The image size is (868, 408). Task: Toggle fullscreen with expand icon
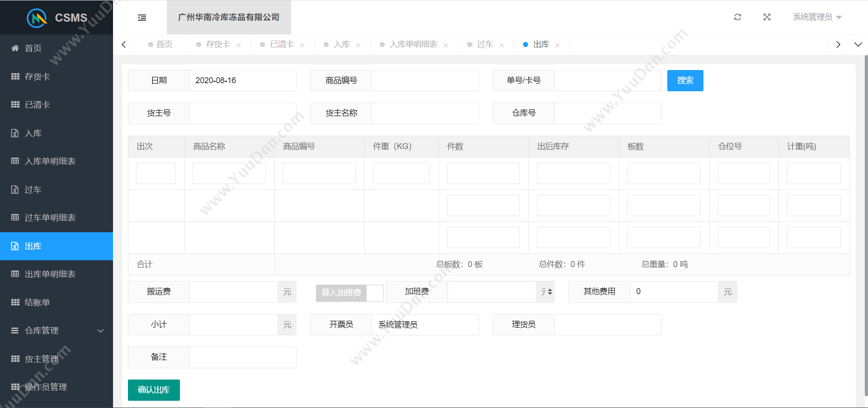point(767,17)
